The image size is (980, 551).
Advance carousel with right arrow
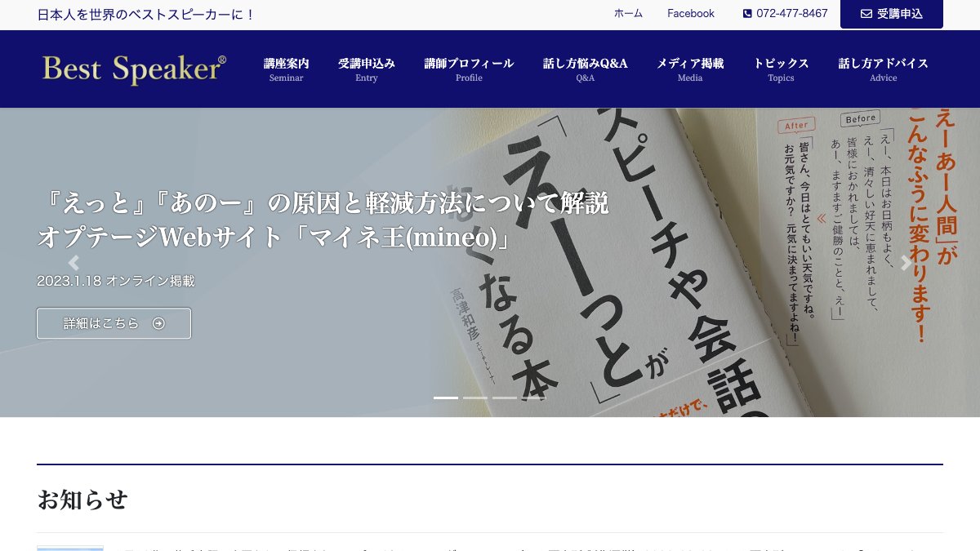[x=906, y=263]
